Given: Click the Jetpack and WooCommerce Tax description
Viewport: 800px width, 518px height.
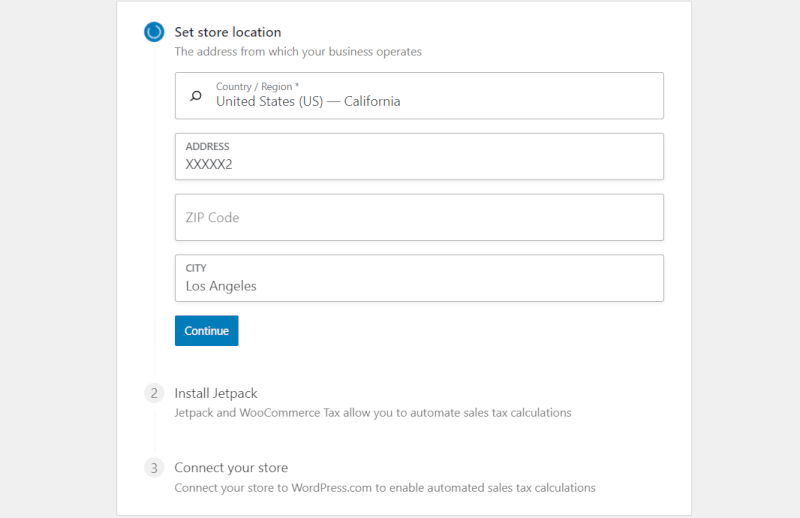Looking at the screenshot, I should 373,412.
